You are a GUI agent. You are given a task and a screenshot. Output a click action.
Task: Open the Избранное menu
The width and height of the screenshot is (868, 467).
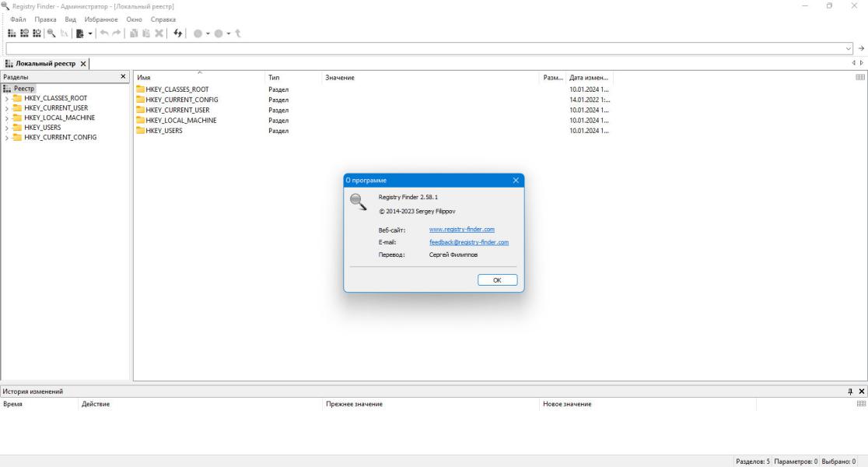101,19
